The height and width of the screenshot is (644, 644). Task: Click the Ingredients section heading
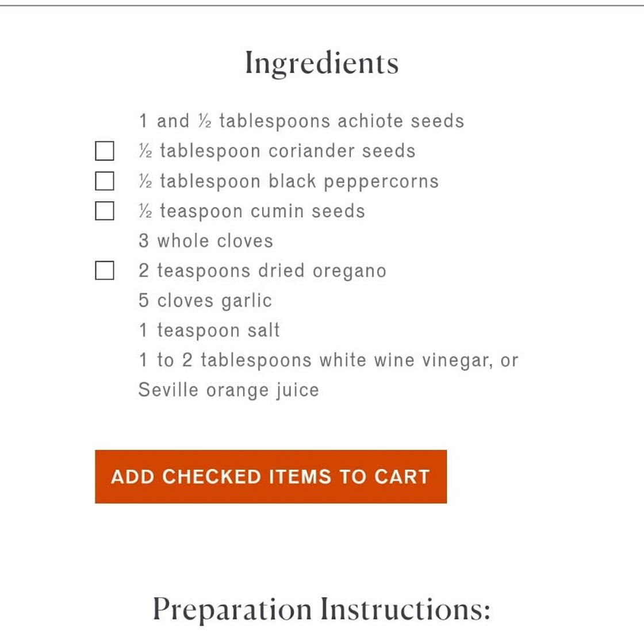(x=321, y=63)
